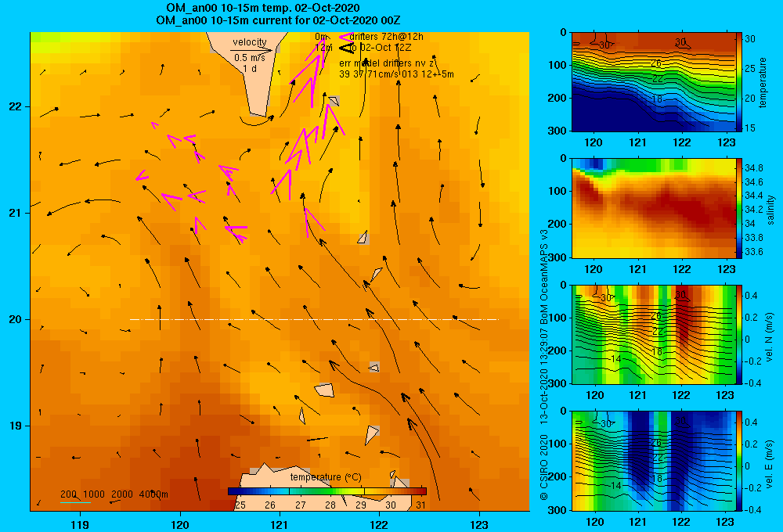Click the 'err model drifters nv z' text

[x=386, y=63]
